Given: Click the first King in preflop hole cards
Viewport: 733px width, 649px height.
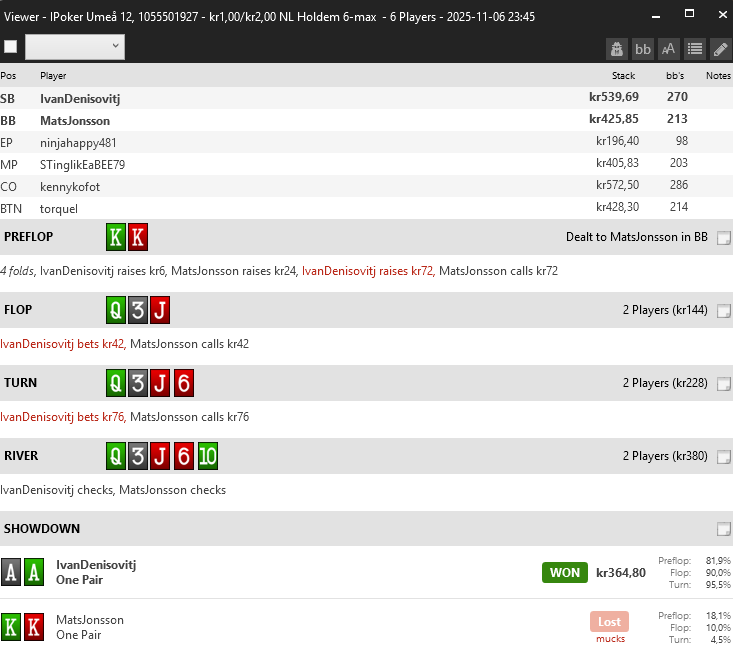Looking at the screenshot, I should click(x=116, y=237).
